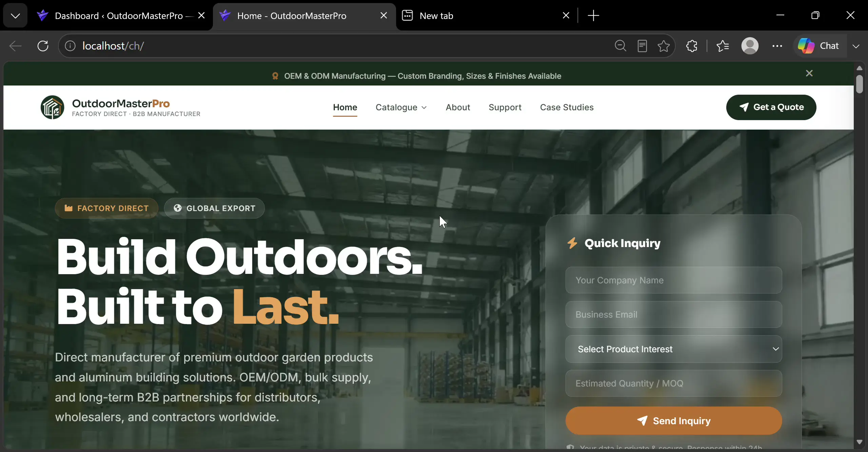868x452 pixels.
Task: Click the Get a Quote button
Action: pyautogui.click(x=771, y=107)
